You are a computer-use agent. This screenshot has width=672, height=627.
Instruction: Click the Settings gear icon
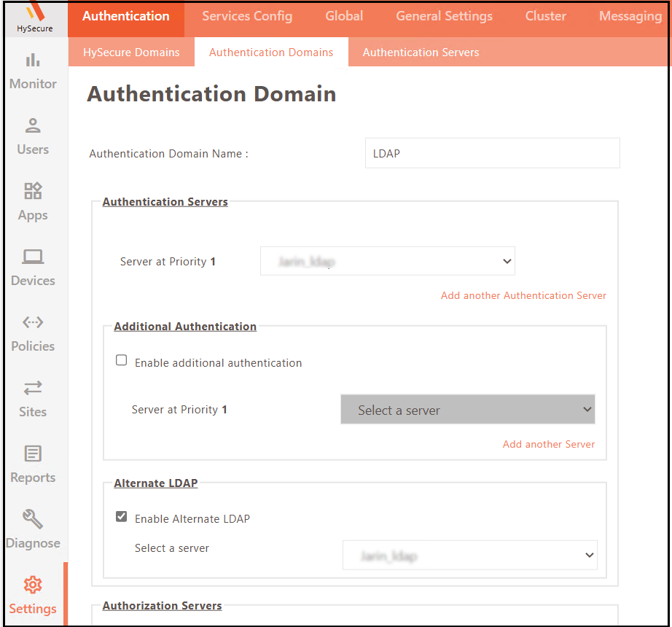tap(33, 585)
